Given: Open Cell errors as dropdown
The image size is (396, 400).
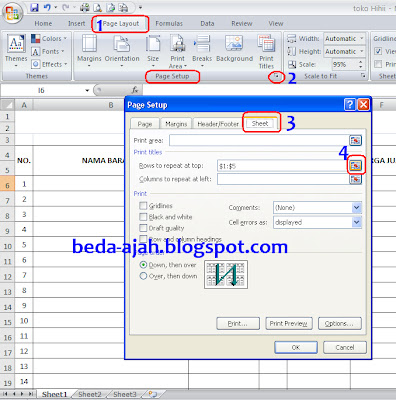Looking at the screenshot, I should (317, 222).
